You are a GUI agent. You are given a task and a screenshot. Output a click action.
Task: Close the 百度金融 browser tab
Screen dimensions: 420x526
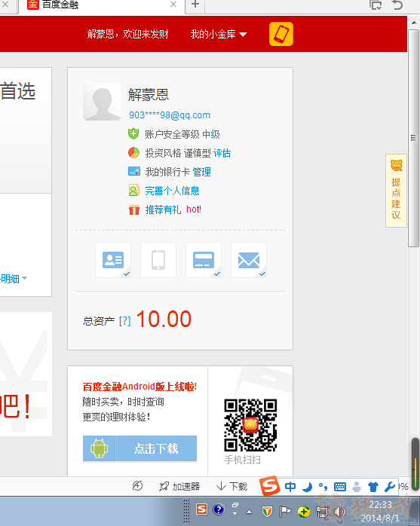(173, 5)
